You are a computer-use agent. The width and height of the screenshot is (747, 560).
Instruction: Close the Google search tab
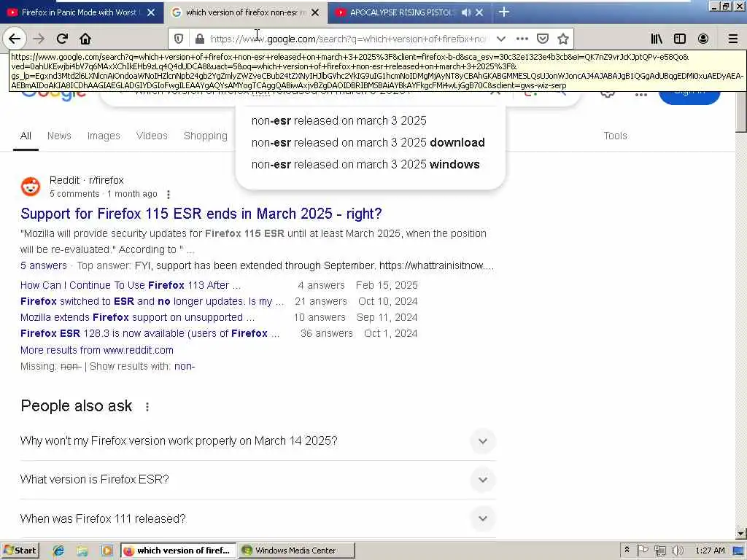coord(315,12)
